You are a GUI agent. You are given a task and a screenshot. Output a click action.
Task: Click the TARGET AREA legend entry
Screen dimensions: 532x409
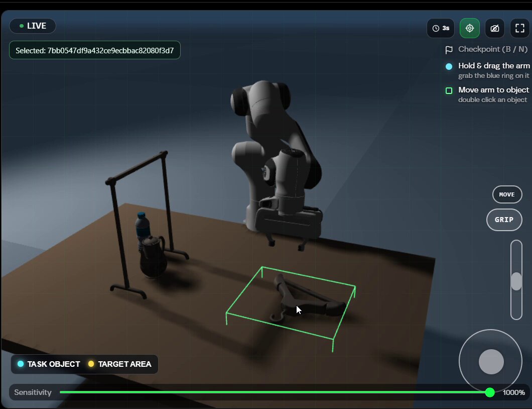coord(120,364)
